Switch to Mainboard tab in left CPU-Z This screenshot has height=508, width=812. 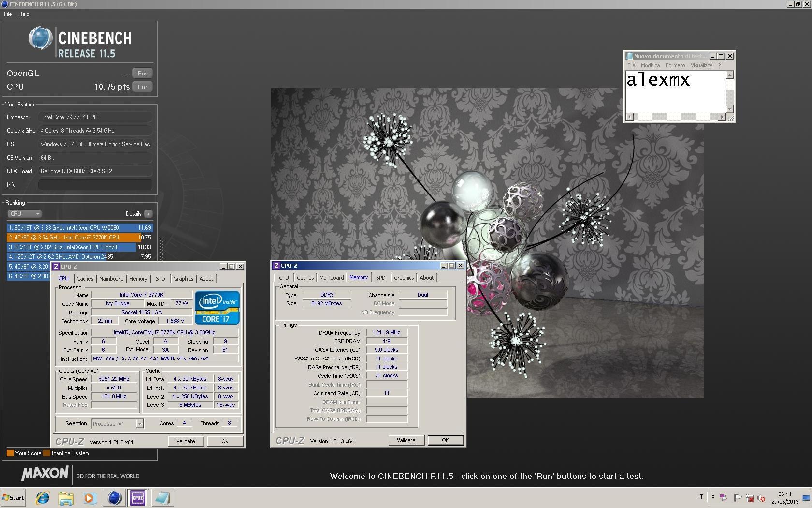coord(111,279)
